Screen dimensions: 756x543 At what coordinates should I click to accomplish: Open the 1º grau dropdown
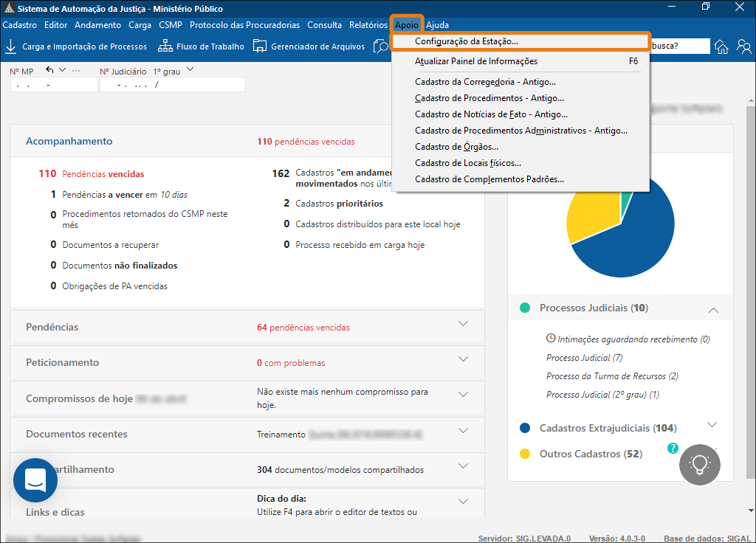click(190, 70)
